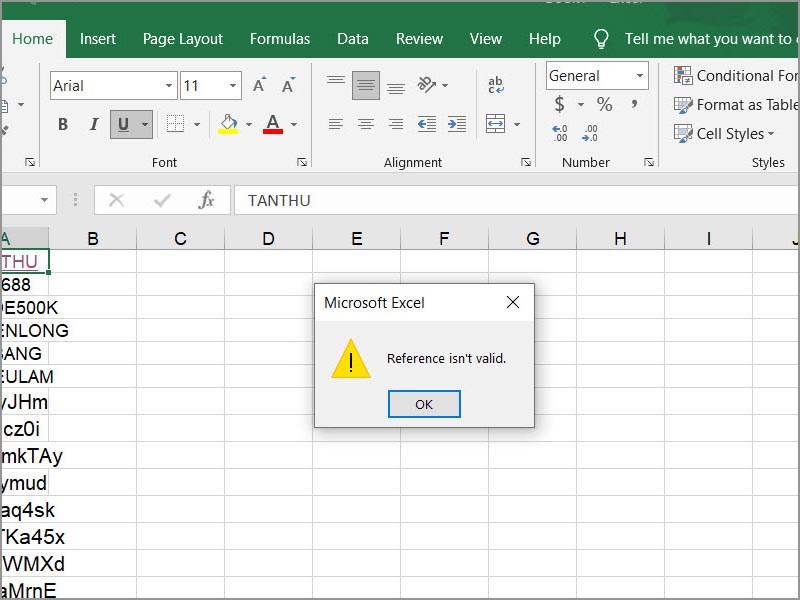The height and width of the screenshot is (600, 800).
Task: Expand the font size dropdown
Action: pyautogui.click(x=233, y=85)
